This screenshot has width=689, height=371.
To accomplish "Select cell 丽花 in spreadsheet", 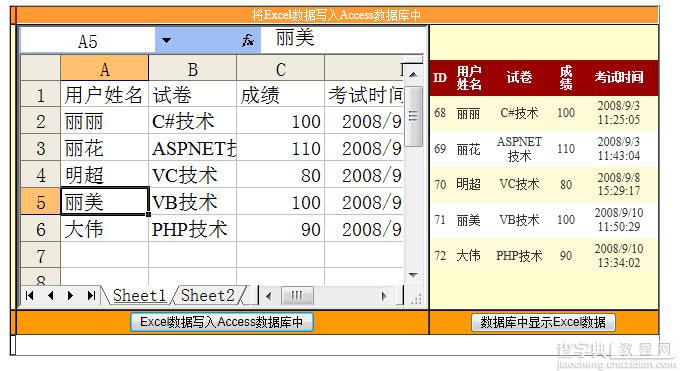I will [x=105, y=148].
